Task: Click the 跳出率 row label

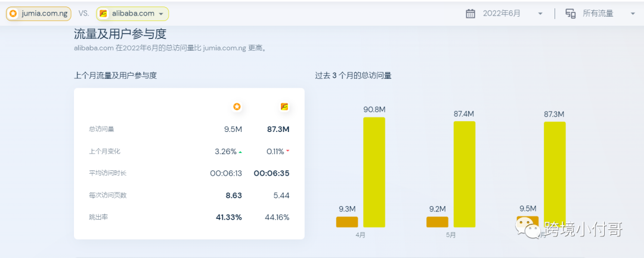Action: coord(98,217)
